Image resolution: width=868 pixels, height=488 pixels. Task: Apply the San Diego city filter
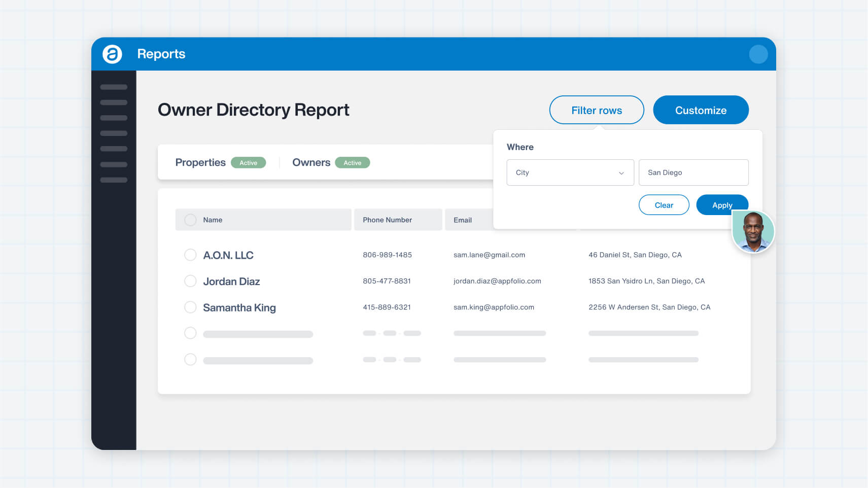722,205
